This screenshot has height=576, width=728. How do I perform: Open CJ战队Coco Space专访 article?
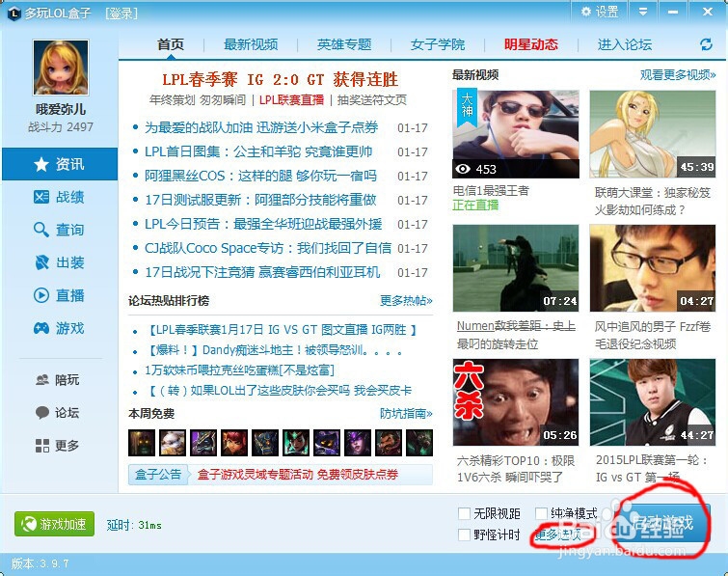tap(268, 248)
